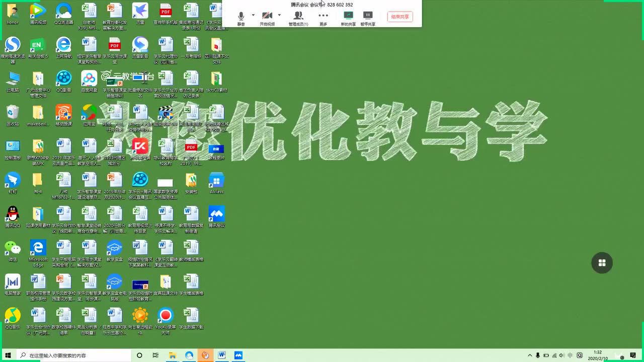
Task: Launch YouKu screen recorder (录屏大师)
Action: 166,321
